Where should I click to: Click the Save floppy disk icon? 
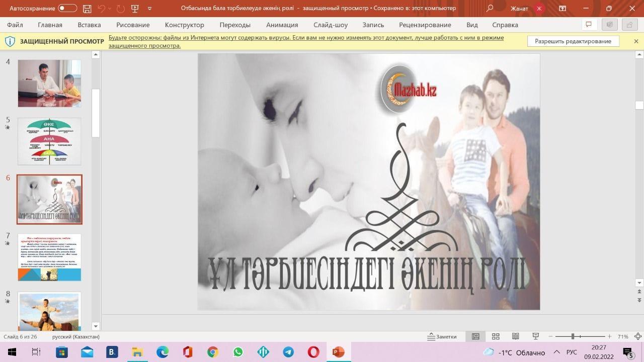point(87,9)
